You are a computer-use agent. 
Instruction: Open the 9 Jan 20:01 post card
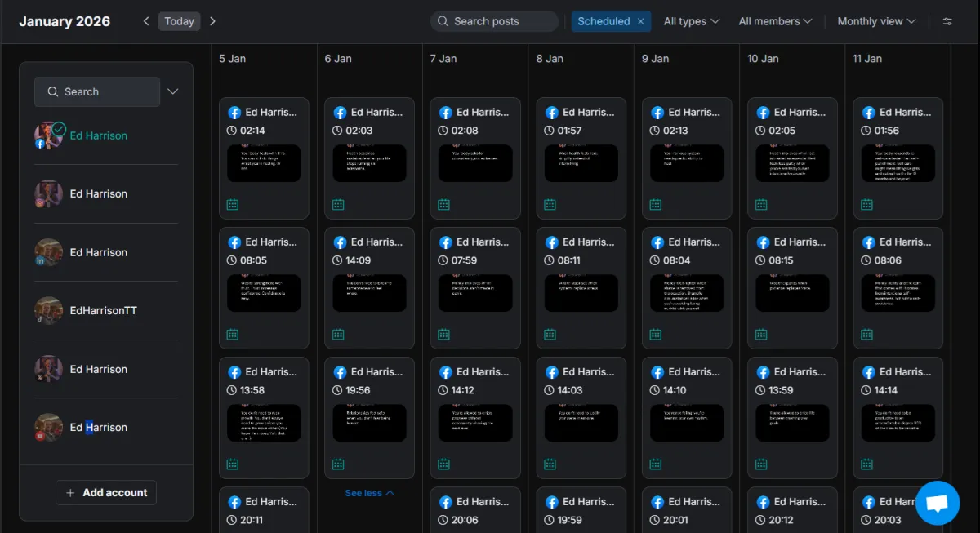(x=687, y=510)
